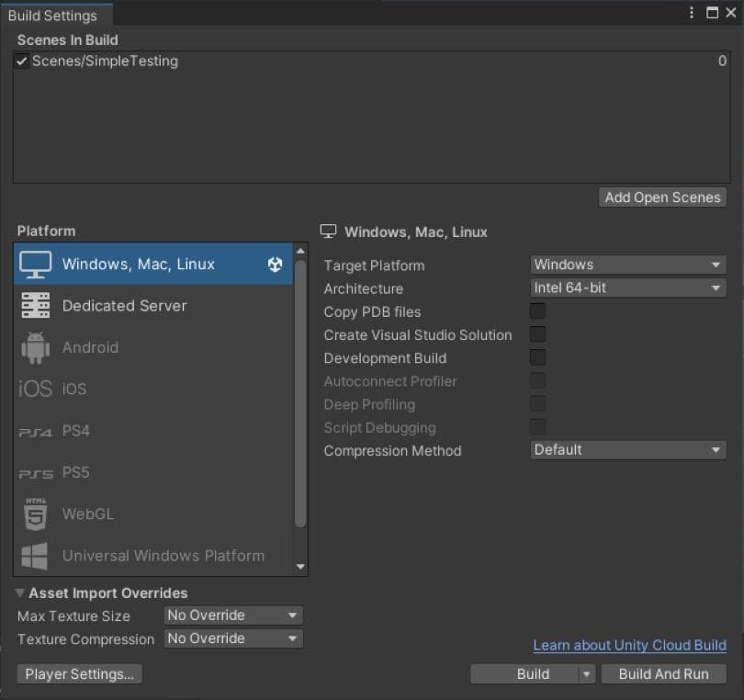The width and height of the screenshot is (744, 700).
Task: Enable Copy PDB files
Action: [538, 311]
